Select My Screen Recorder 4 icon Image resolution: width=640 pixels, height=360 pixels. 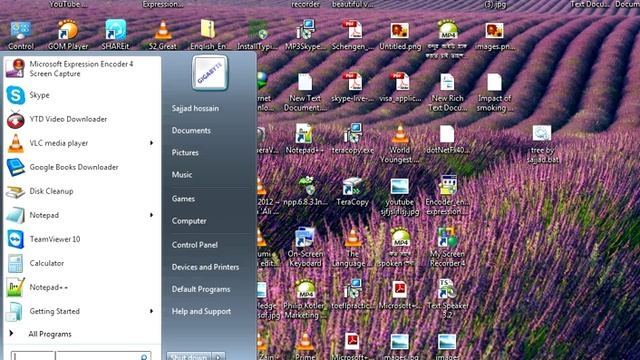point(447,248)
